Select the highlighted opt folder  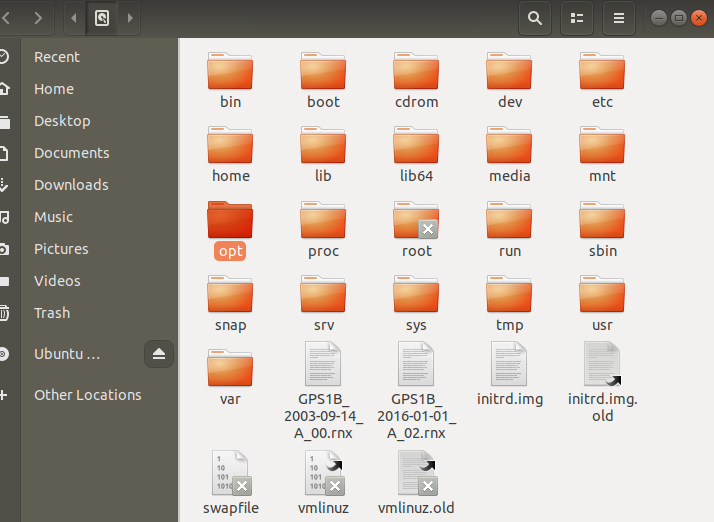[x=230, y=230]
